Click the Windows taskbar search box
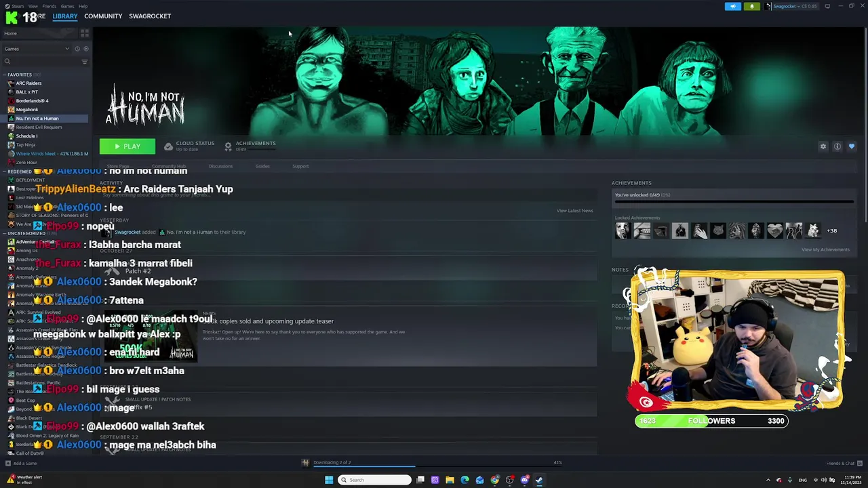The image size is (868, 488). tap(375, 480)
